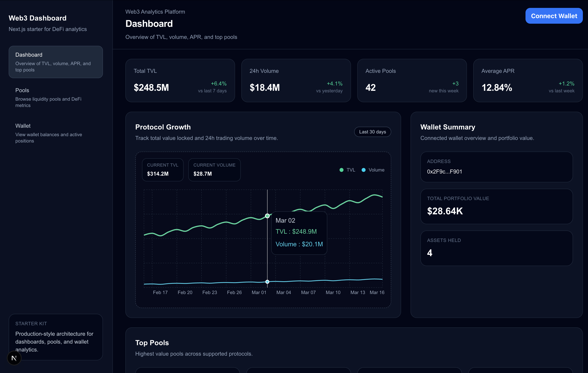Click the Volume data point on Mar 02

[267, 282]
